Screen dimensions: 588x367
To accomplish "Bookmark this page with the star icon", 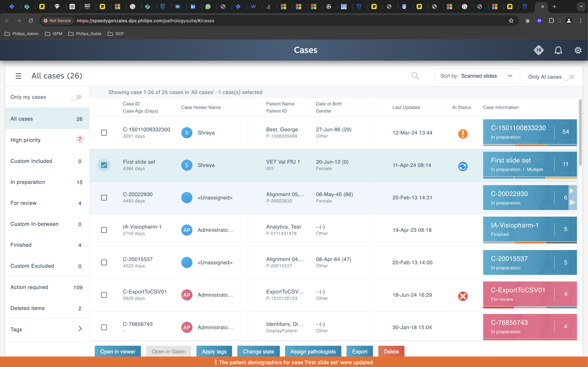I will point(511,21).
